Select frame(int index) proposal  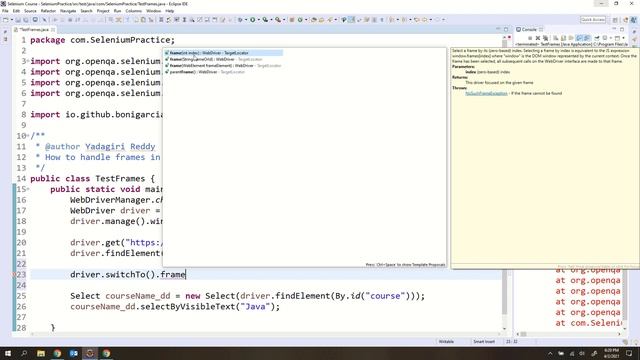223,53
